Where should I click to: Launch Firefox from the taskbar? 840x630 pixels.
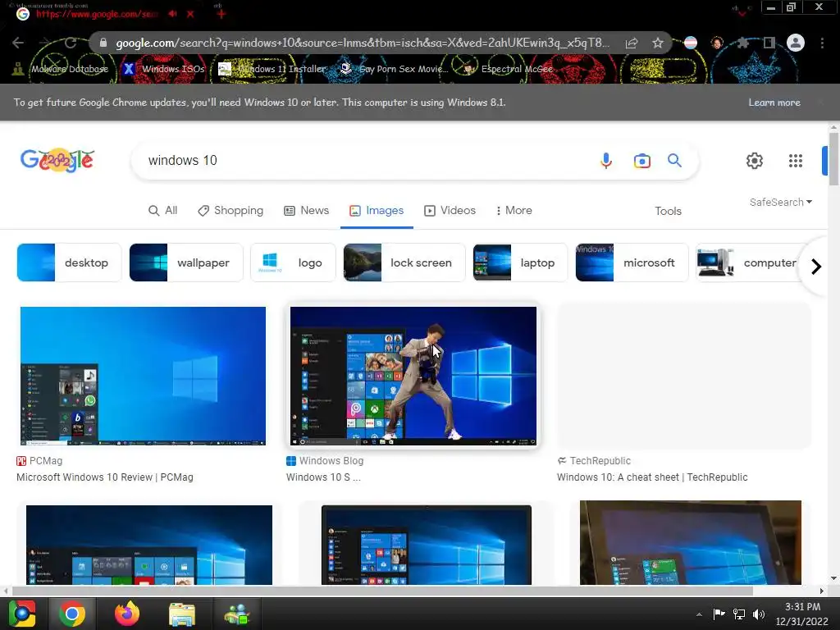127,614
